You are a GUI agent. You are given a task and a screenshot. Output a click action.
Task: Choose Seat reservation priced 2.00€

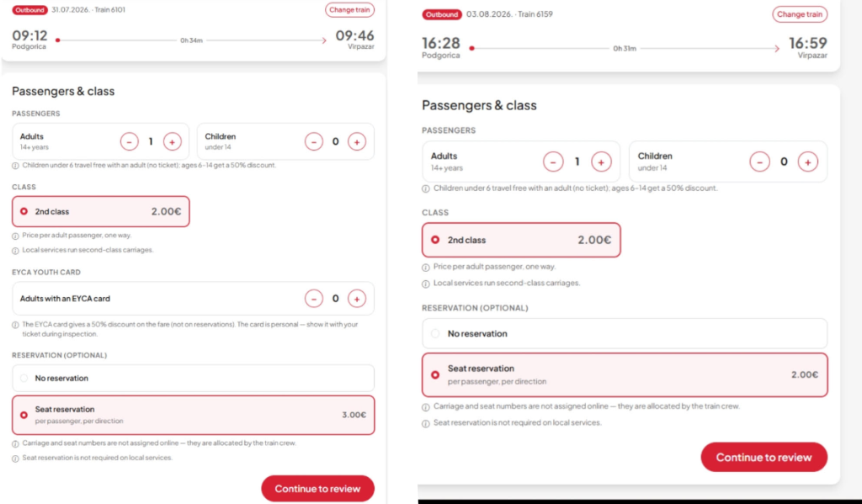[625, 374]
